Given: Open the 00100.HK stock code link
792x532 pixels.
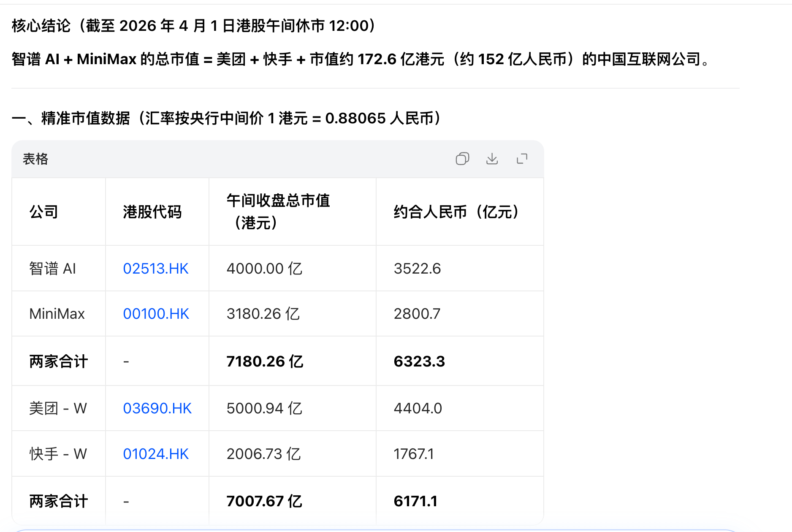Looking at the screenshot, I should click(156, 314).
